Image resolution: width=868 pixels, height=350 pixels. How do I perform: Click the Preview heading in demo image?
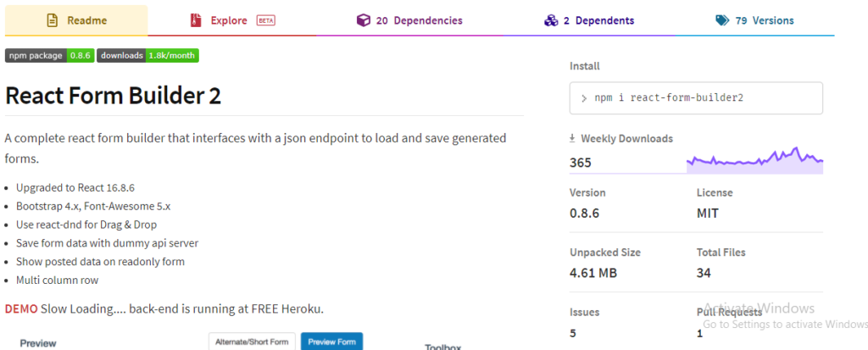click(x=38, y=343)
